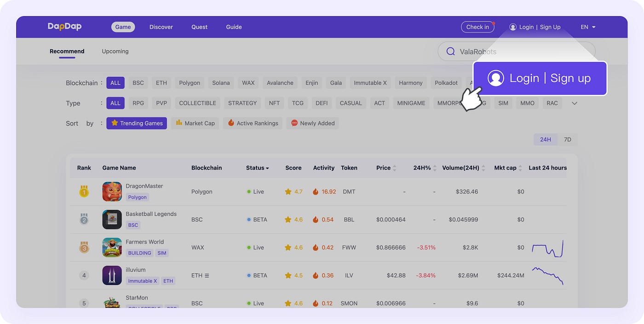The width and height of the screenshot is (644, 324).
Task: Open the Game menu tab
Action: 123,27
